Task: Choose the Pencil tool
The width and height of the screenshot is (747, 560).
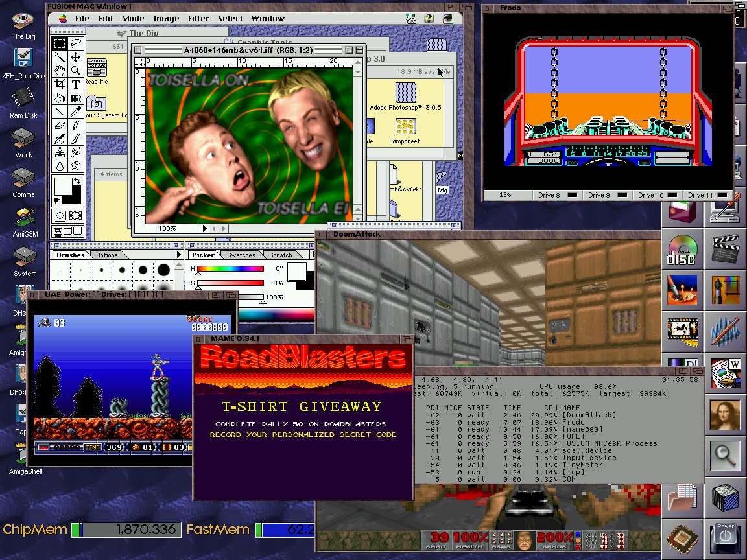Action: click(x=75, y=126)
